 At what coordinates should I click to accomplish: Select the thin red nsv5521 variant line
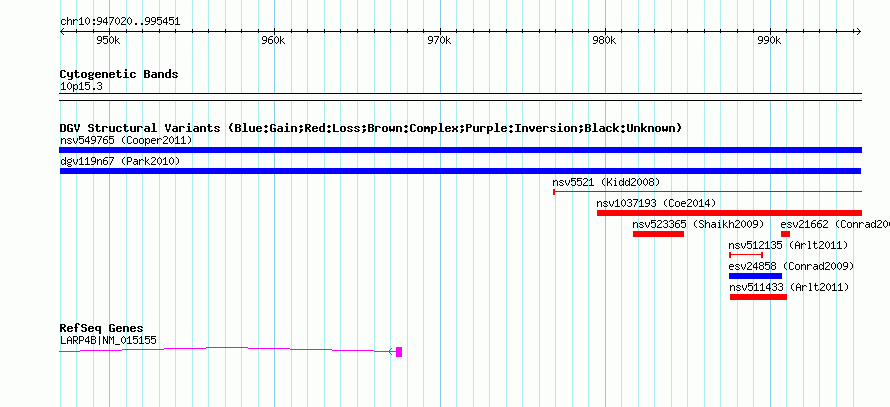pyautogui.click(x=707, y=192)
